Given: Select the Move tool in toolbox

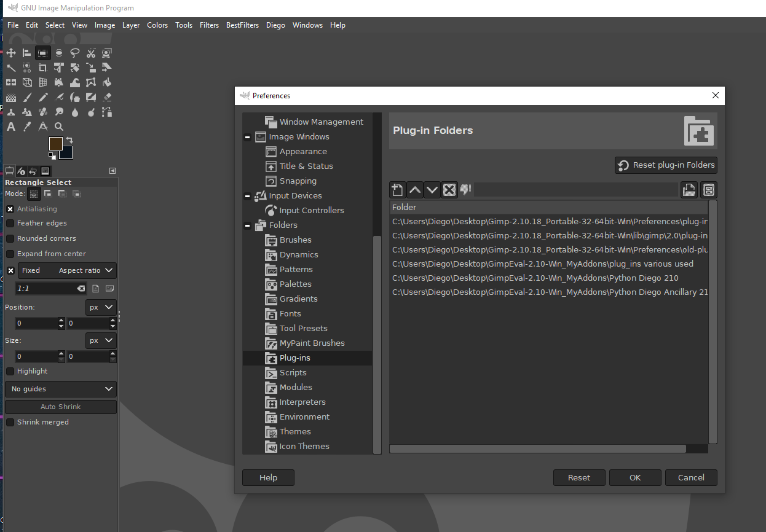Looking at the screenshot, I should click(x=11, y=53).
